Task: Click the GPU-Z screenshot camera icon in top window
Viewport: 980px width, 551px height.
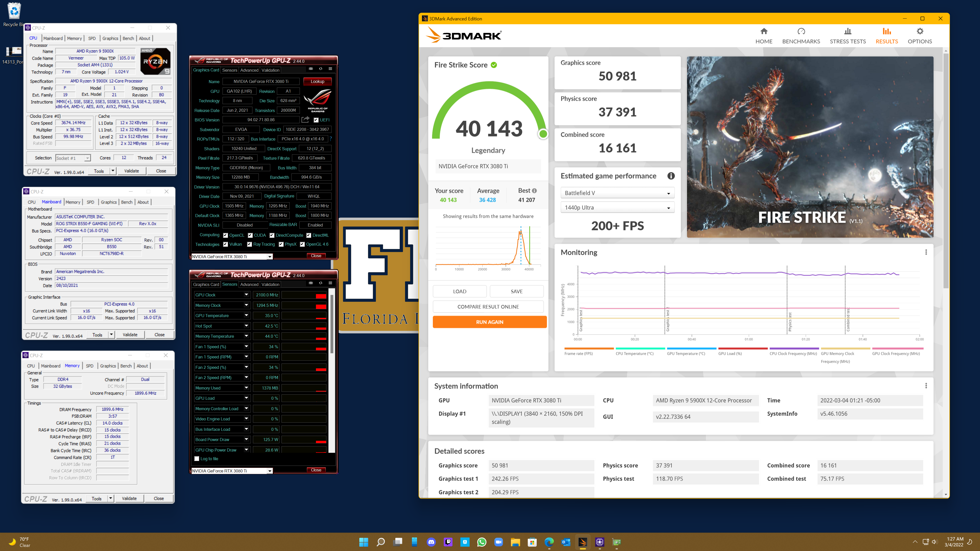Action: [x=310, y=69]
